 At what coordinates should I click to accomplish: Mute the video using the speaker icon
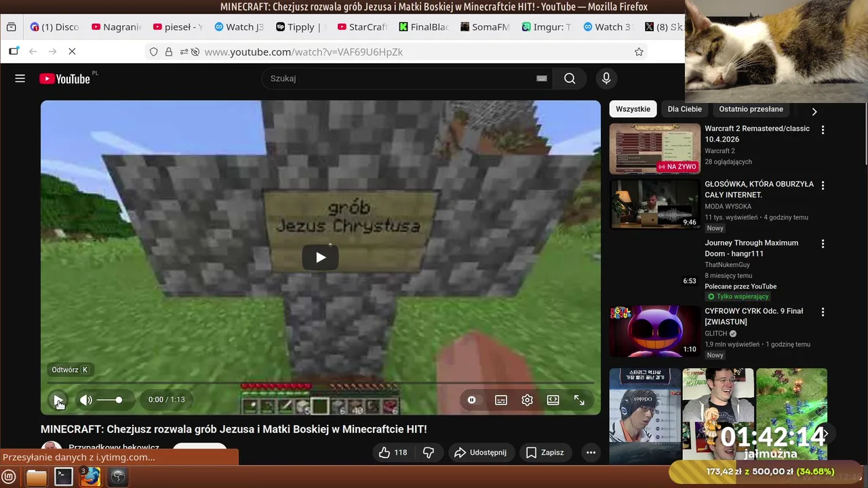pos(85,400)
